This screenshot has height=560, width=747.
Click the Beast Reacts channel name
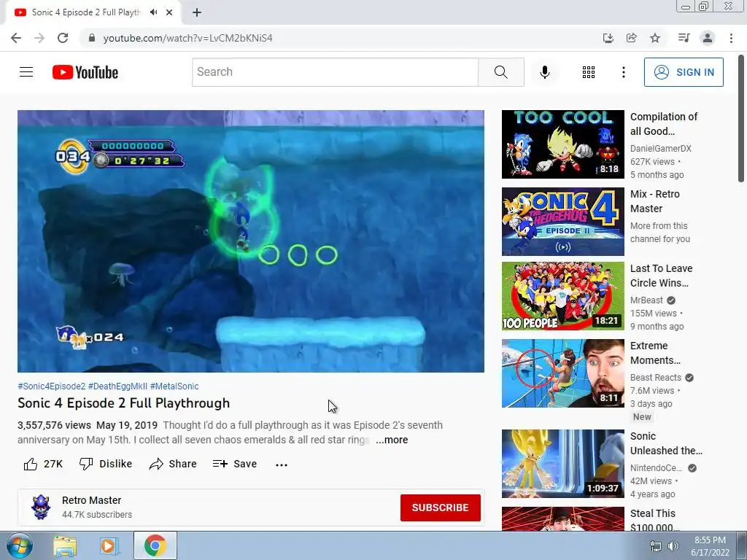pyautogui.click(x=656, y=378)
